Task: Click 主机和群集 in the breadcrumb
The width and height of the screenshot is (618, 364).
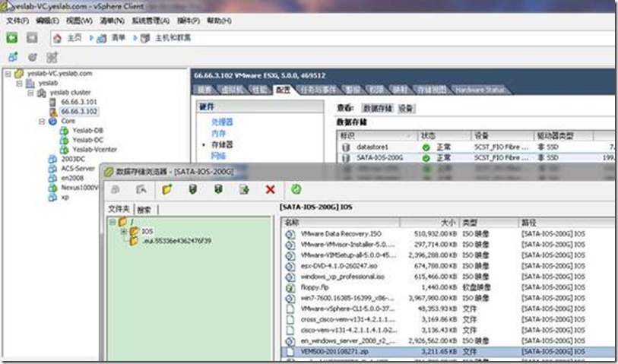Action: coord(173,38)
